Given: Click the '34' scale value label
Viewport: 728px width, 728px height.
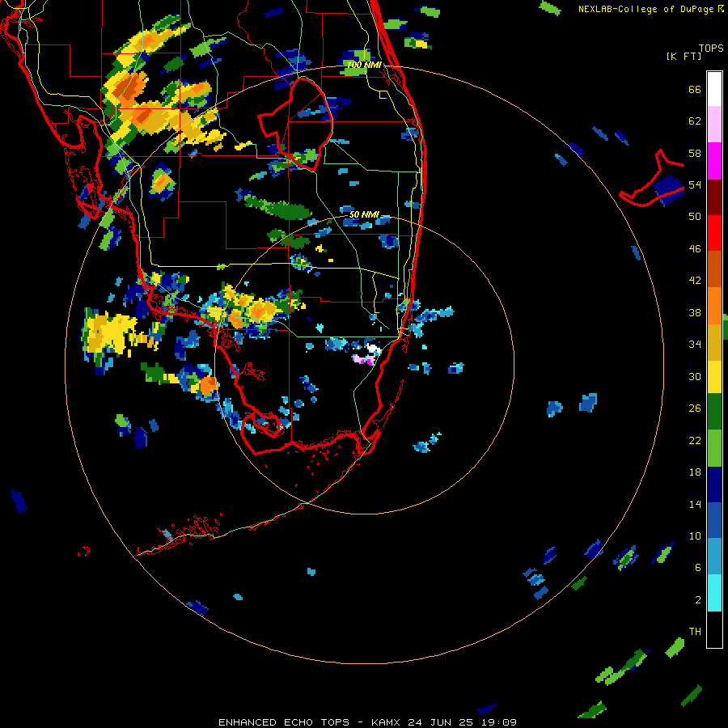Looking at the screenshot, I should [x=695, y=345].
